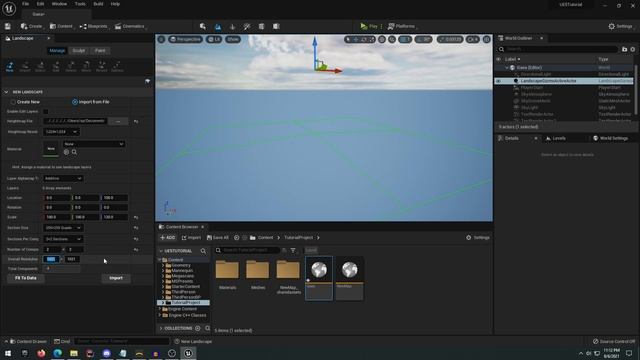This screenshot has width=640, height=360.
Task: Click the active landscape mode icon
Action: point(218,27)
